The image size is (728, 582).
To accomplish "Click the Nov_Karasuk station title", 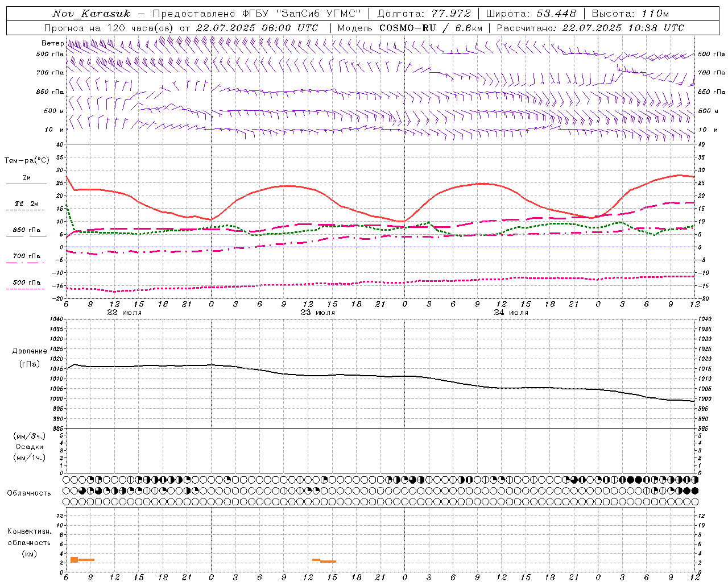I will click(91, 14).
